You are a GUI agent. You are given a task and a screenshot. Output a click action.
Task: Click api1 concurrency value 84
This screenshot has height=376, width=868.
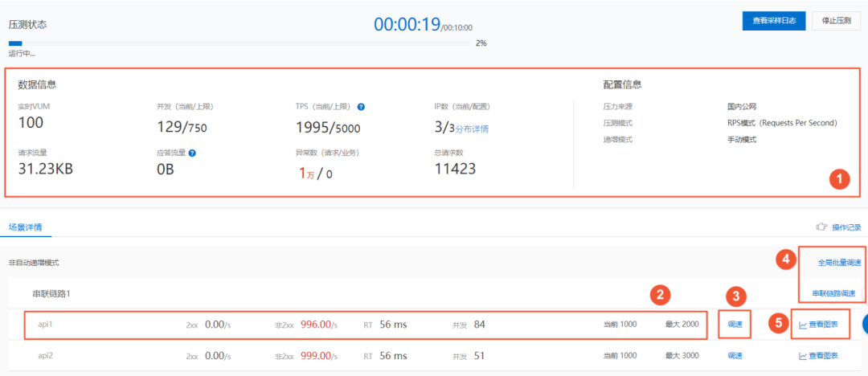479,325
